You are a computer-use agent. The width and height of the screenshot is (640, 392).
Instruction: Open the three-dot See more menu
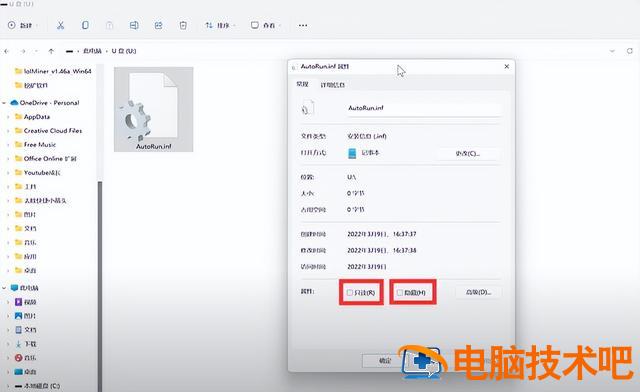tap(302, 25)
